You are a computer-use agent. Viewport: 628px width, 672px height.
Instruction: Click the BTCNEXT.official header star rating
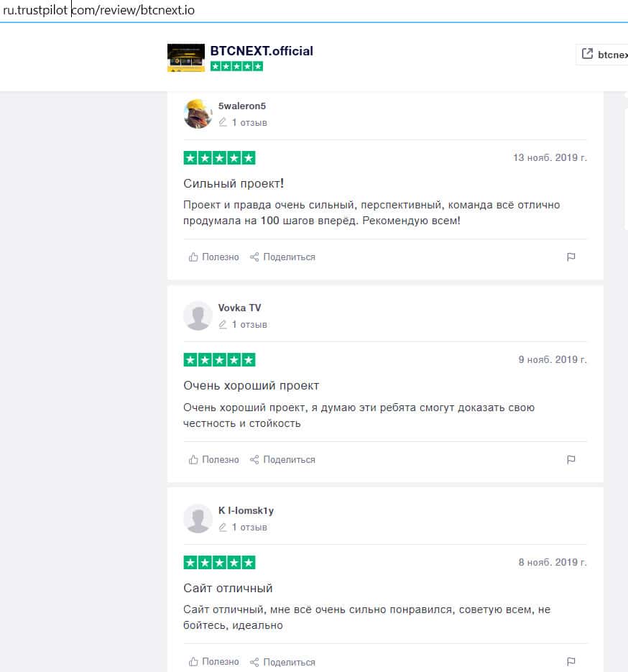236,66
